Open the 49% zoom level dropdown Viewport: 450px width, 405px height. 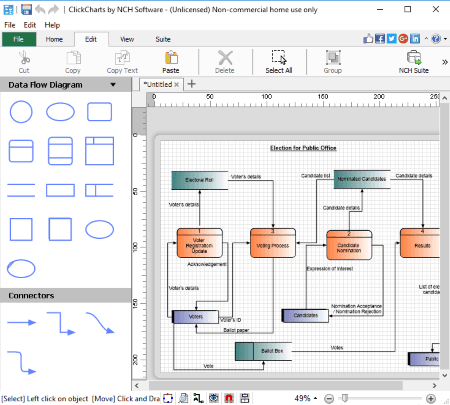tap(305, 398)
